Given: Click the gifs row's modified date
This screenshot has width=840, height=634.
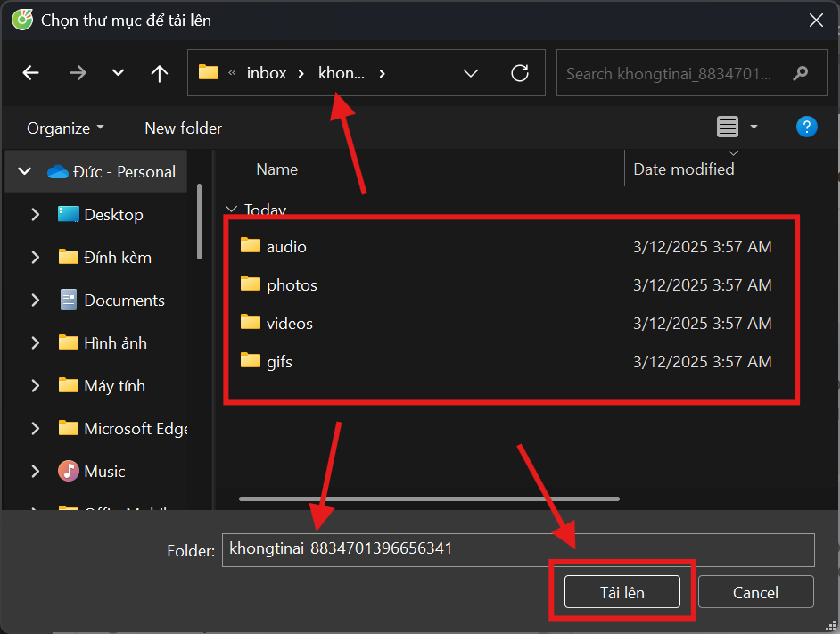Looking at the screenshot, I should (703, 362).
